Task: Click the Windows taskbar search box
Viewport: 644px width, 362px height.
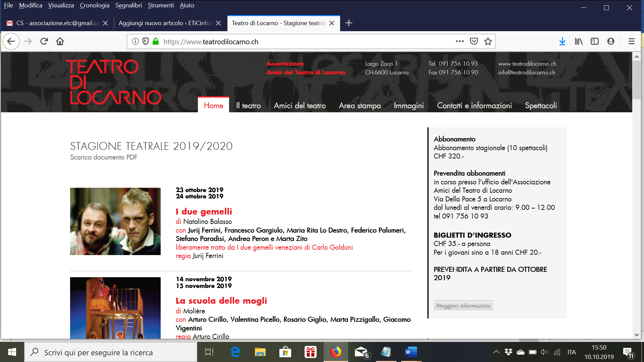Action: [111, 352]
